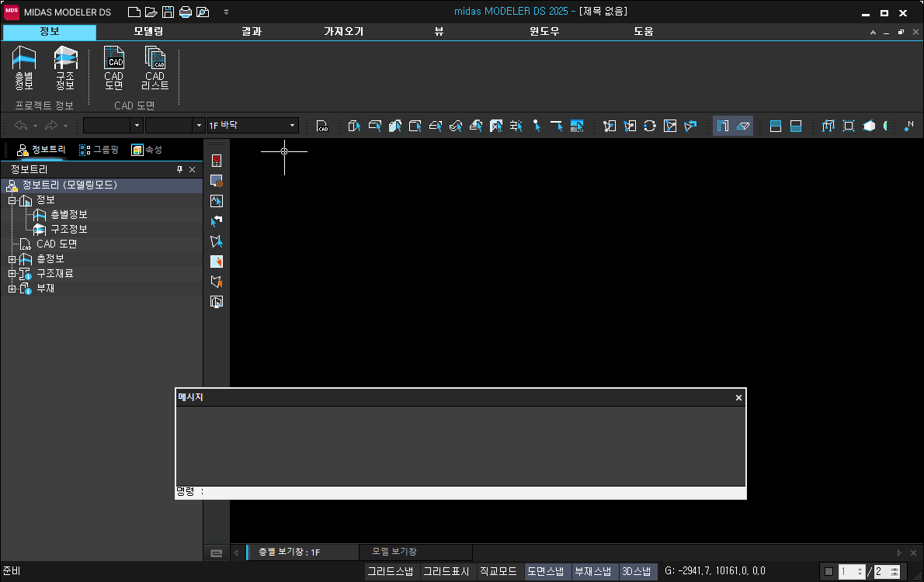Open print preview from quick access bar
924x582 pixels.
coord(203,12)
